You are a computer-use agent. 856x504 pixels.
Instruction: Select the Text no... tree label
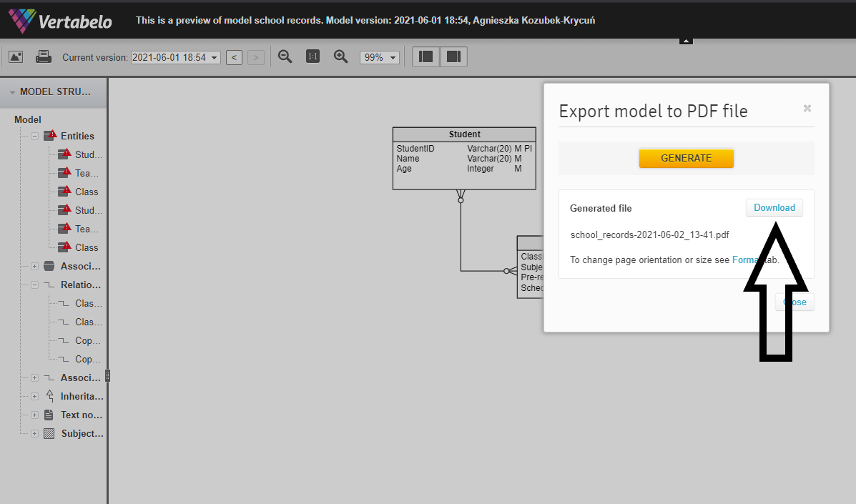[x=82, y=415]
